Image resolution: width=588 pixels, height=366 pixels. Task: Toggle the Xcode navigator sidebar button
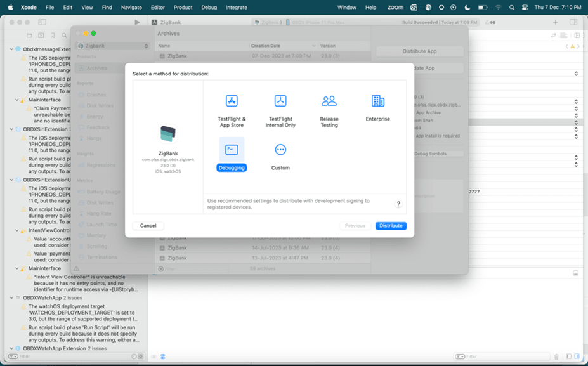pos(42,22)
